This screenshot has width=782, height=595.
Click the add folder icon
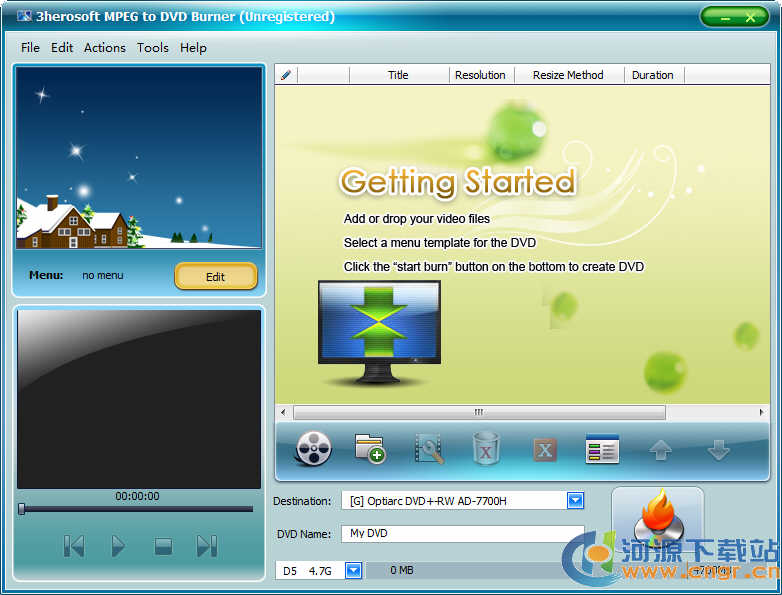click(370, 450)
